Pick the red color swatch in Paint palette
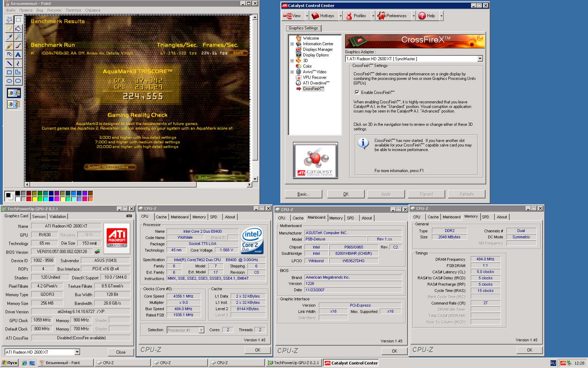Viewport: 588px width, 368px height. coord(29,199)
